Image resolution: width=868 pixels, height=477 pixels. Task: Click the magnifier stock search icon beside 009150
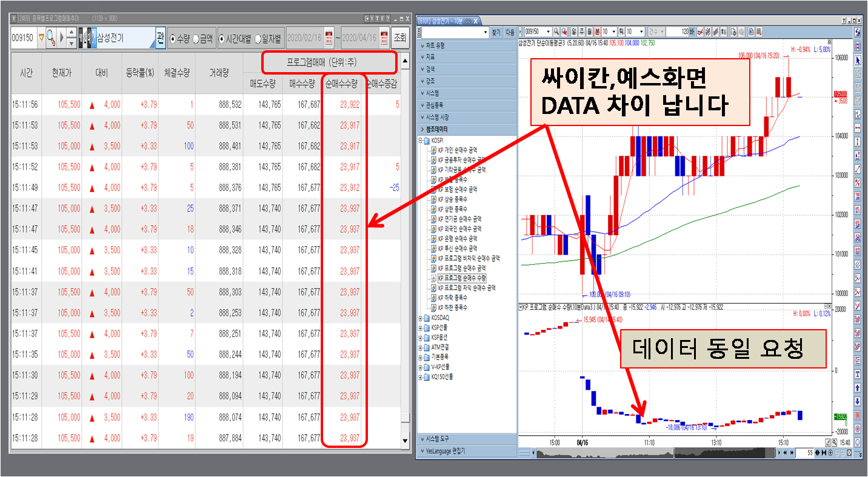[52, 38]
